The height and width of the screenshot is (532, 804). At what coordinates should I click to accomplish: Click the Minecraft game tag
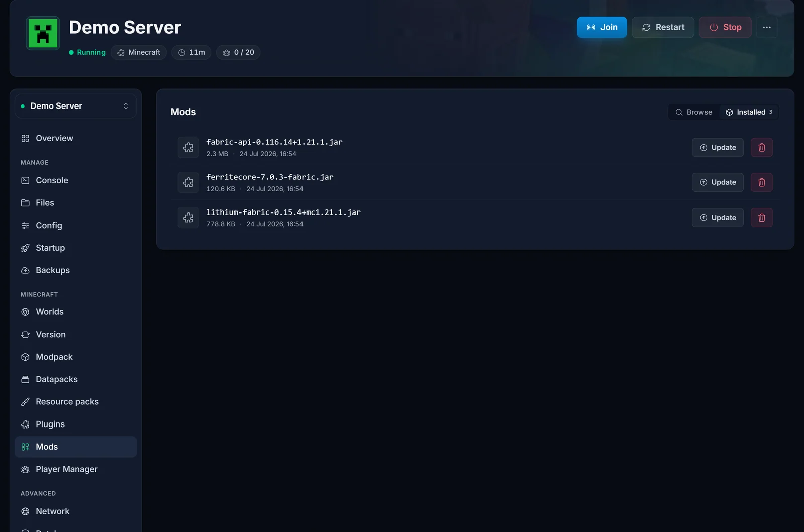click(x=139, y=52)
